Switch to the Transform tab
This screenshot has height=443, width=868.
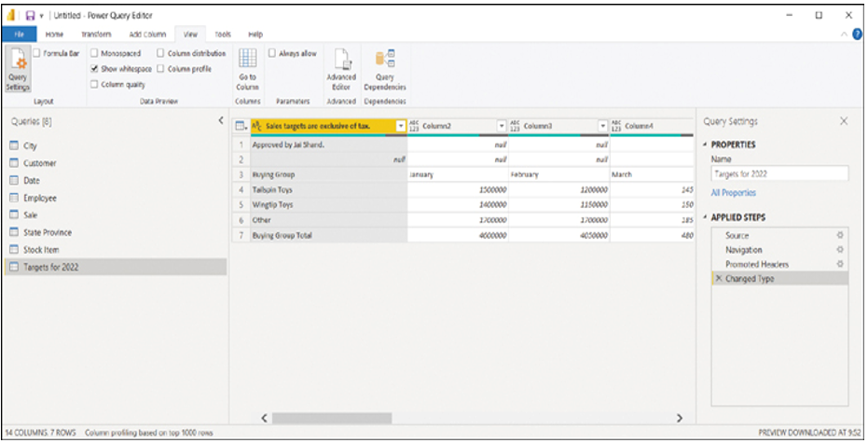[96, 35]
